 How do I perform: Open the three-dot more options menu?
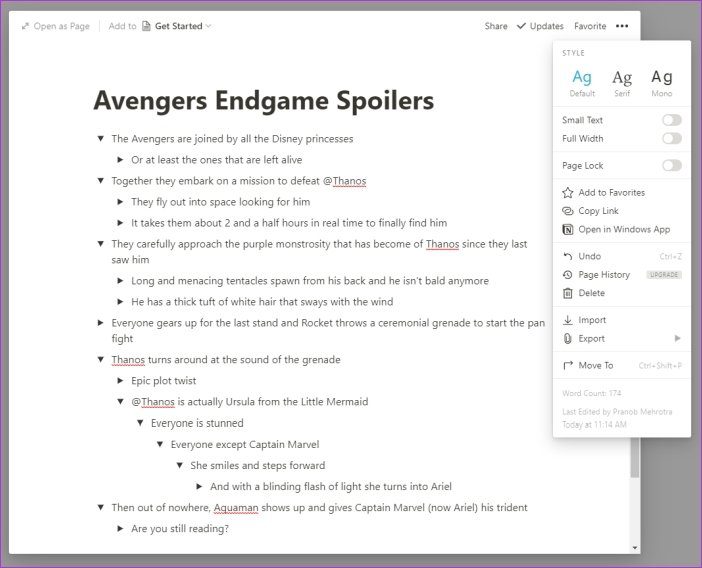click(622, 26)
